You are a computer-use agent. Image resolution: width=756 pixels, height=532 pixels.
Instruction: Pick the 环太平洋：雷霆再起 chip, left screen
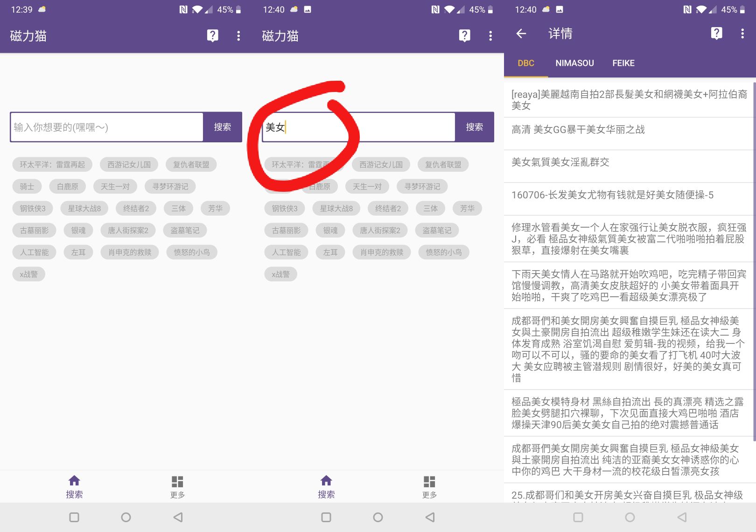(x=52, y=165)
